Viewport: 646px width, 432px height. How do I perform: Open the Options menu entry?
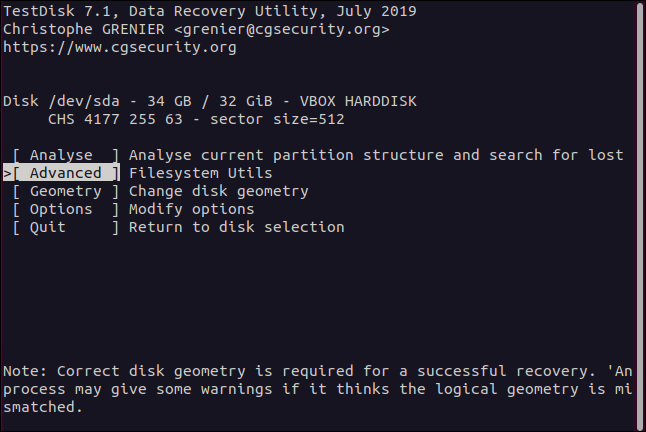(66, 209)
